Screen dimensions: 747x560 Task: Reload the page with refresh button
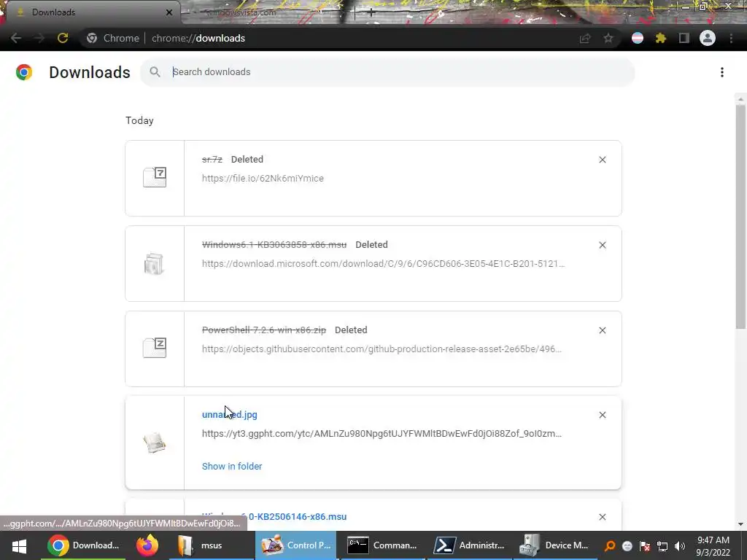63,38
